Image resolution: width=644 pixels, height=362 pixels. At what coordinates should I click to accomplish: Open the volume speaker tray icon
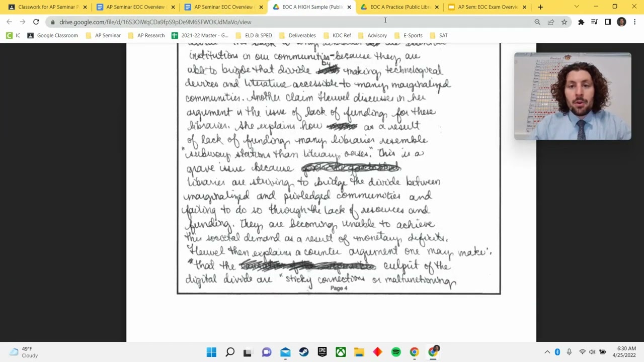tap(592, 352)
